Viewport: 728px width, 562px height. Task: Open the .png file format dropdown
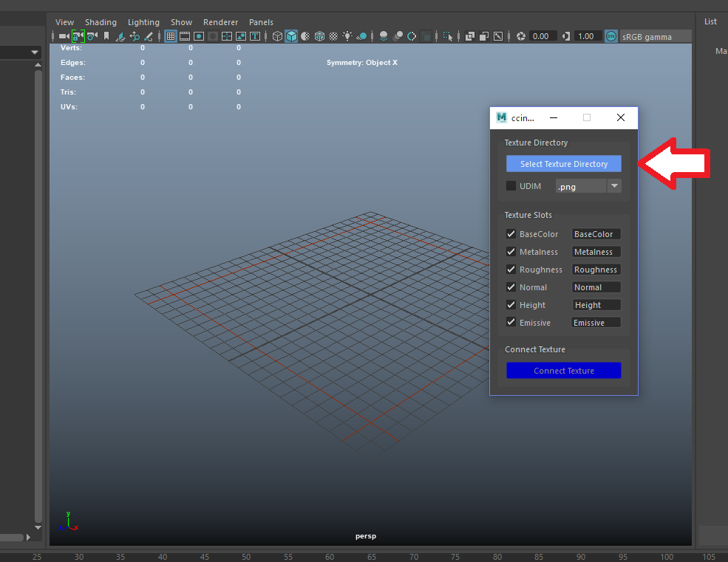[588, 187]
